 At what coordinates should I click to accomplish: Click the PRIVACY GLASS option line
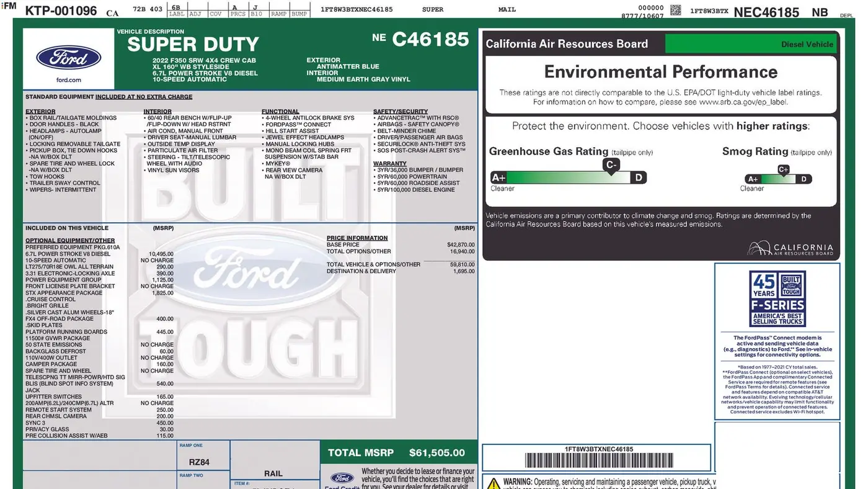pyautogui.click(x=47, y=429)
